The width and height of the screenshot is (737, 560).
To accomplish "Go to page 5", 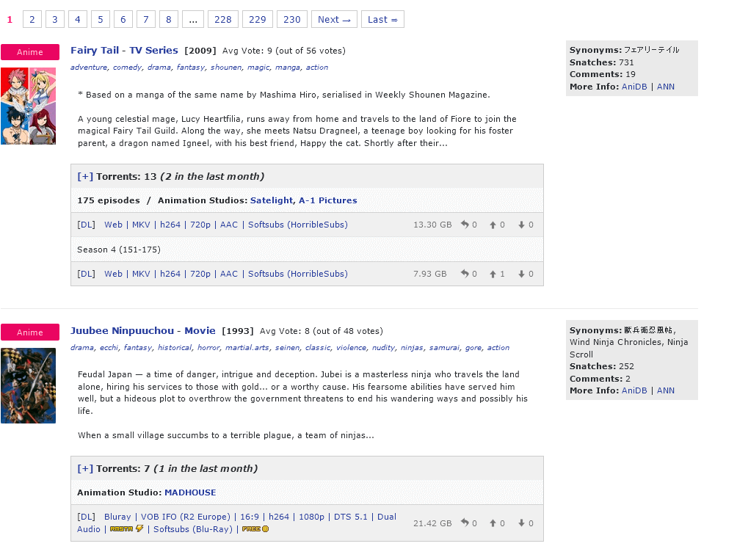I will (x=100, y=19).
